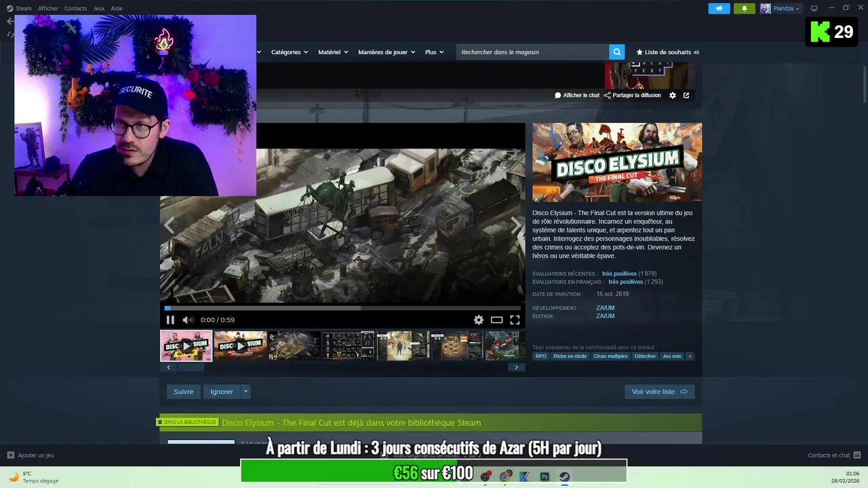The height and width of the screenshot is (488, 868).
Task: Open ZA/UM publisher link under Édition
Action: [606, 316]
